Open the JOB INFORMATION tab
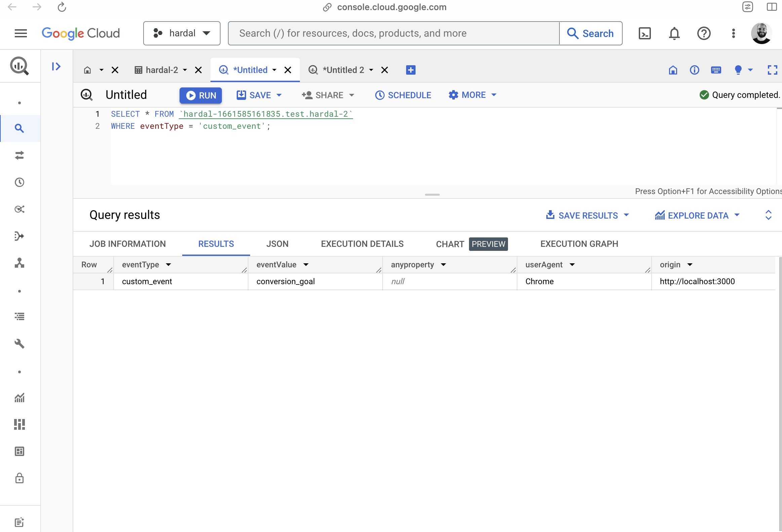782x532 pixels. coord(127,244)
